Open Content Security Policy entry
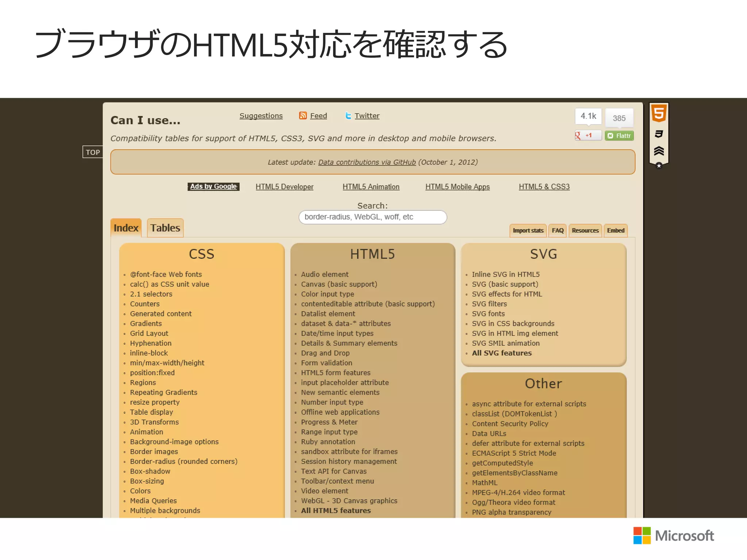 [510, 424]
